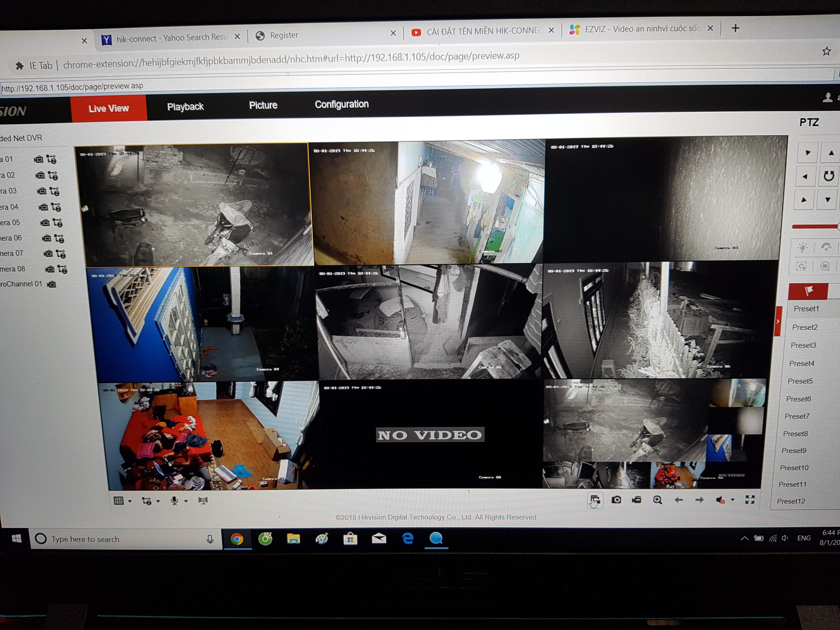Start all live view icon
The width and height of the screenshot is (840, 630).
pos(595,500)
